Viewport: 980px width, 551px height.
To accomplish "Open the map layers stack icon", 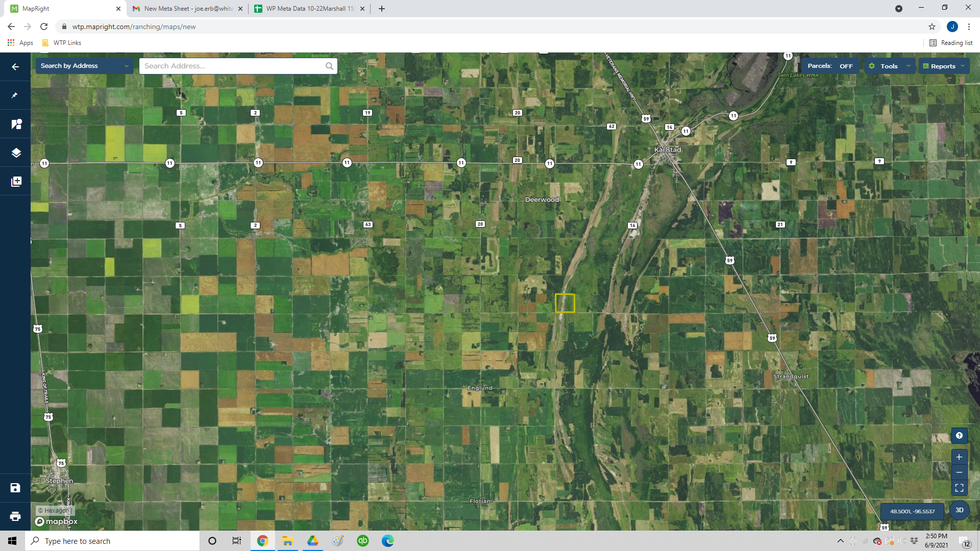I will [16, 153].
